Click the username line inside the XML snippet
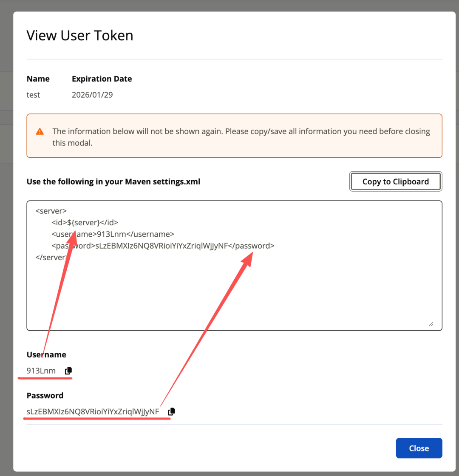 coord(113,234)
